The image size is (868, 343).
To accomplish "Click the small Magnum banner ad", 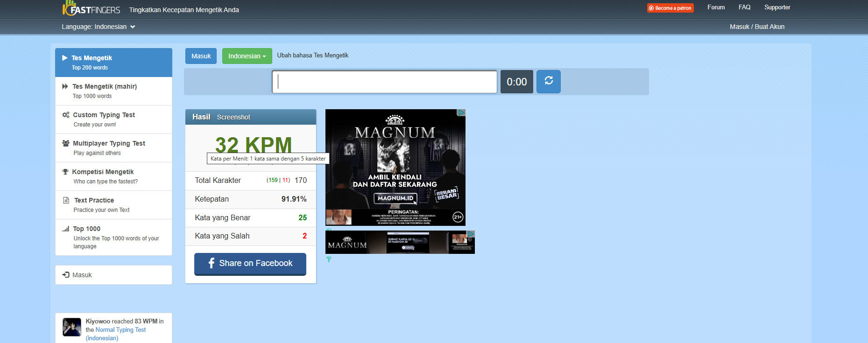I will coord(400,242).
